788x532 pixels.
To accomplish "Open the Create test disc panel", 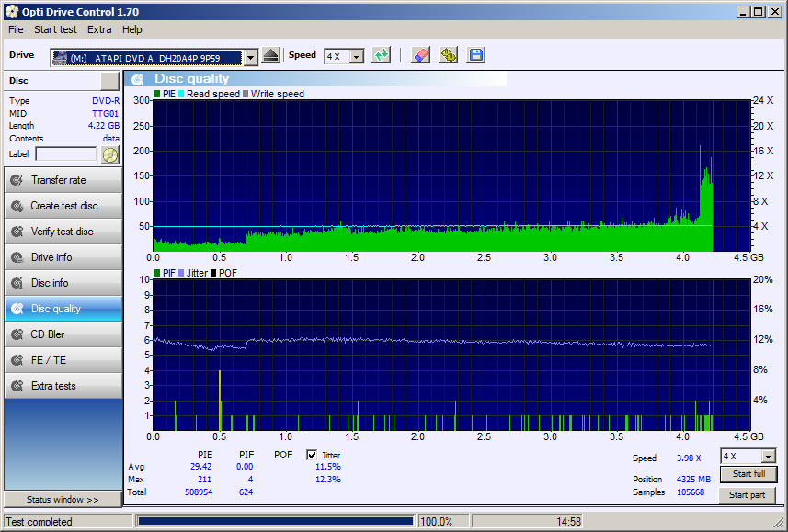I will pos(63,206).
